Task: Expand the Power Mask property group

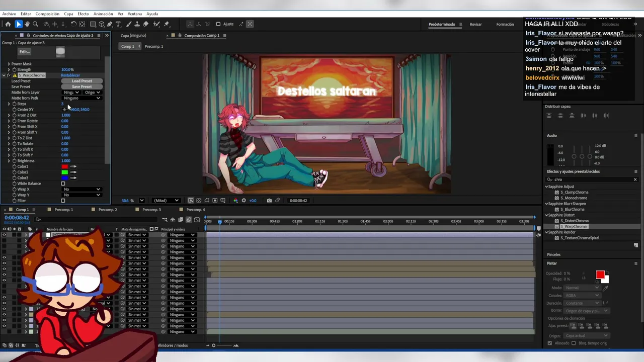Action: pos(9,64)
